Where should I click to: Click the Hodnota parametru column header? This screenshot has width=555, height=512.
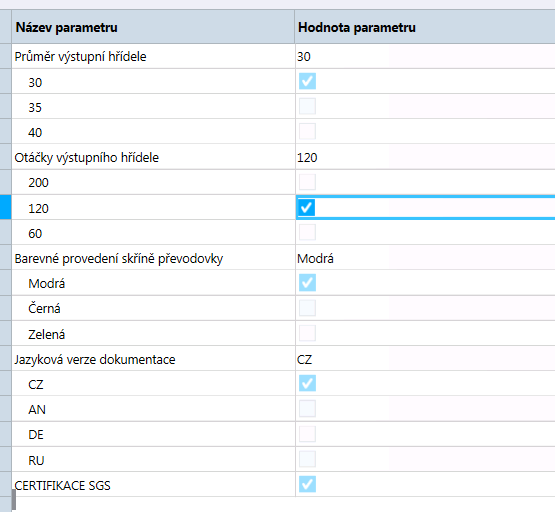[425, 27]
